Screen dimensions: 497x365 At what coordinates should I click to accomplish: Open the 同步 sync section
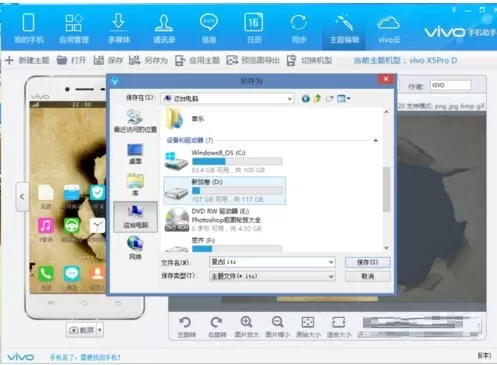[x=299, y=29]
